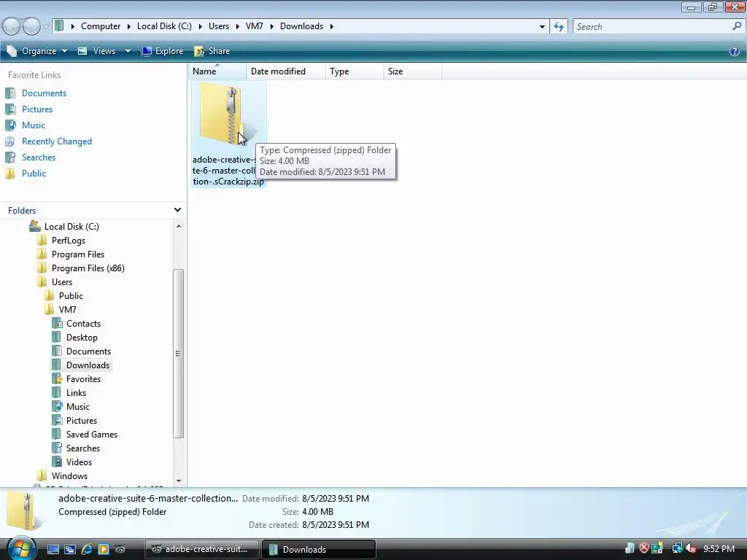
Task: Switch to adobe-creative-suit taskbar window
Action: click(x=201, y=549)
